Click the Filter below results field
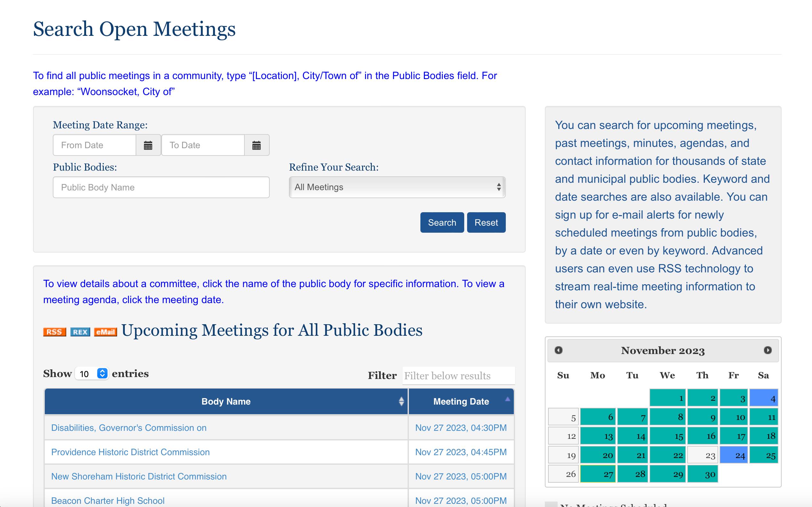Viewport: 812px width, 507px height. [458, 375]
